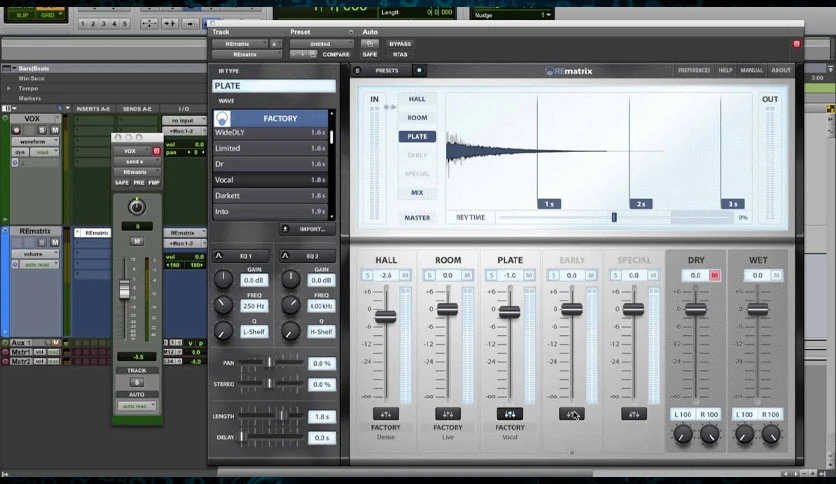
Task: Mute the PLATE reverb channel
Action: (x=529, y=275)
